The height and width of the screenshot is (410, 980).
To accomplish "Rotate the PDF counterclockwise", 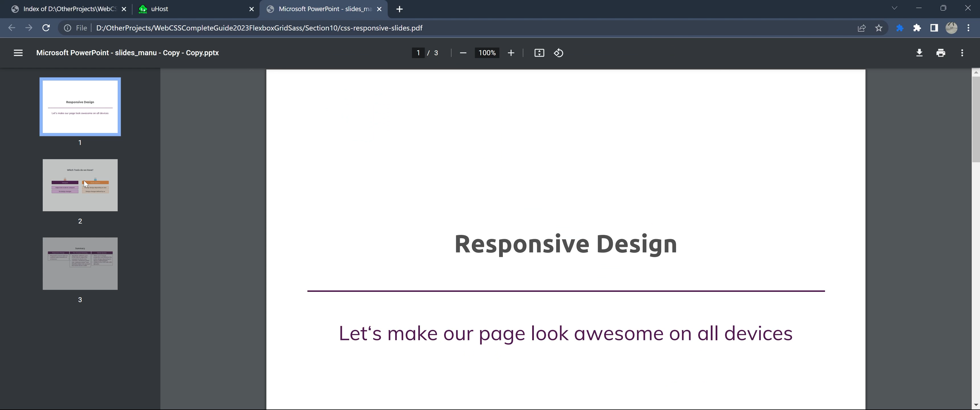I will point(558,53).
